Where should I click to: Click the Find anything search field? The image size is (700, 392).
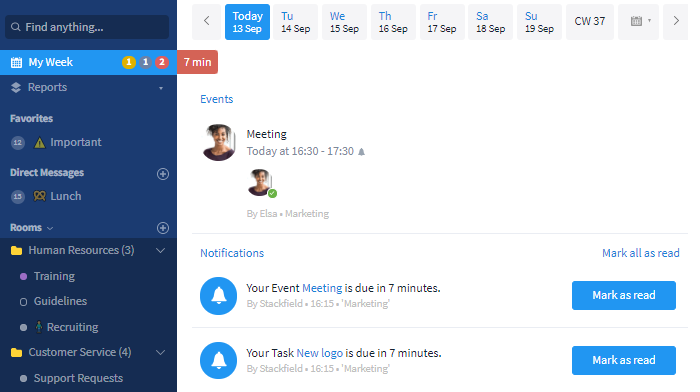(x=87, y=27)
